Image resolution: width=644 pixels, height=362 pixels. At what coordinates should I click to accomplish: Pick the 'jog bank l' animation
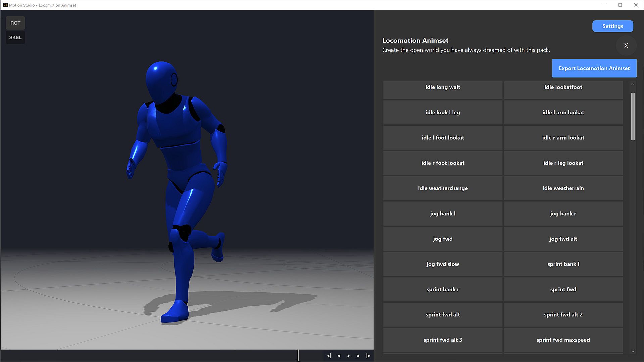[x=443, y=214]
